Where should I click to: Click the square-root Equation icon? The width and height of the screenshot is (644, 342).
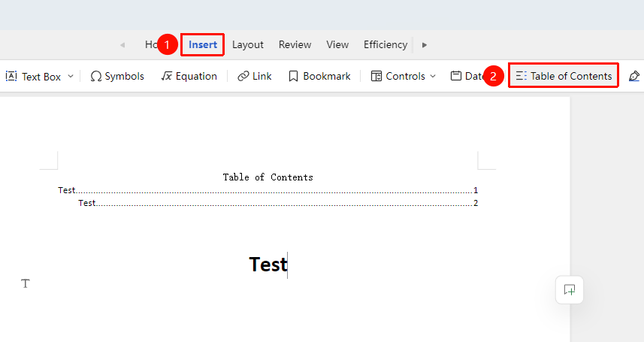(166, 77)
